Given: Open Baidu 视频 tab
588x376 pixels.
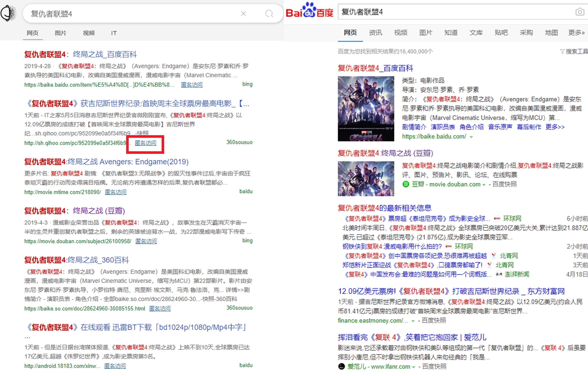Looking at the screenshot, I should click(x=401, y=33).
